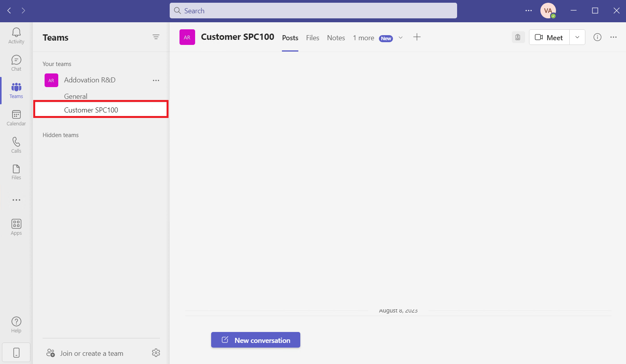Open the Apps panel
The image size is (626, 364).
click(16, 227)
